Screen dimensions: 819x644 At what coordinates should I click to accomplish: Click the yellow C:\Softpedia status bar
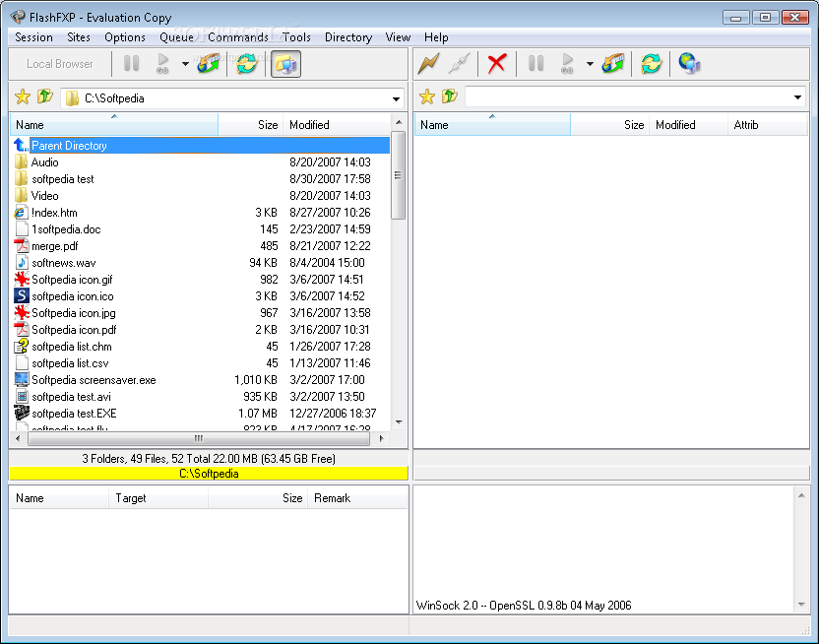[x=209, y=474]
